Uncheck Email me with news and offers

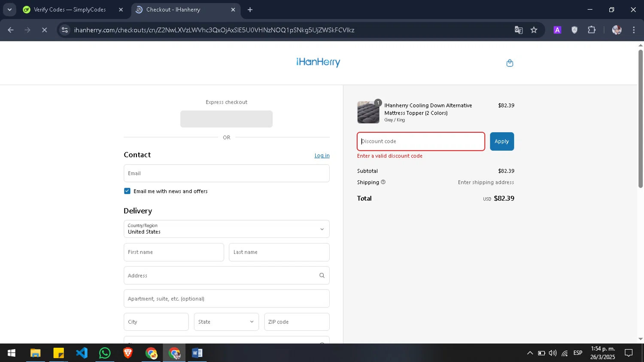(127, 191)
